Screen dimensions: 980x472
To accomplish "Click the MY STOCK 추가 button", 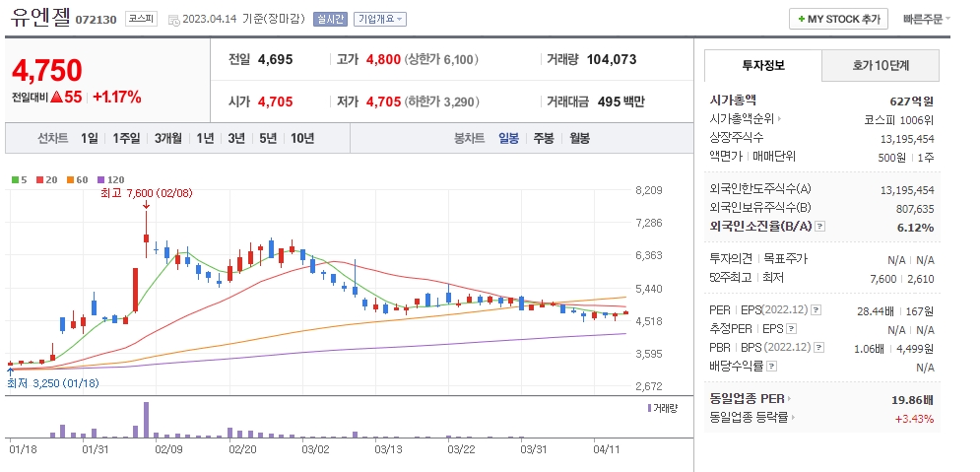I will point(838,19).
